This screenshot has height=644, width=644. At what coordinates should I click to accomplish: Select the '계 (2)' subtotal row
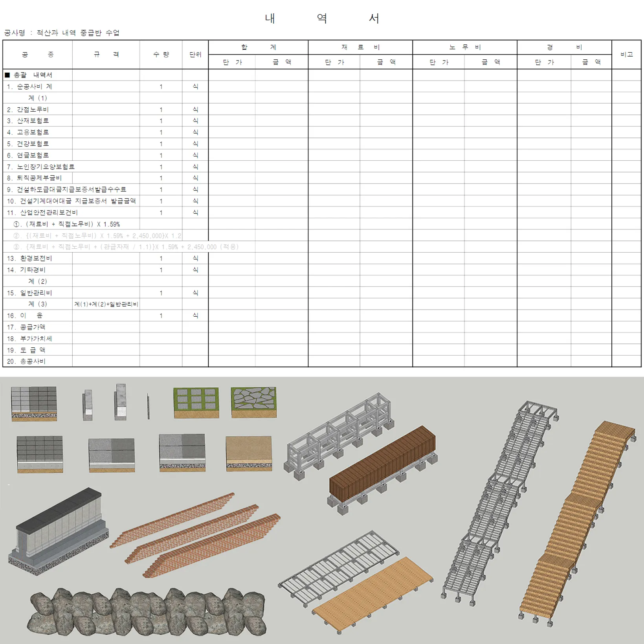tap(322, 281)
